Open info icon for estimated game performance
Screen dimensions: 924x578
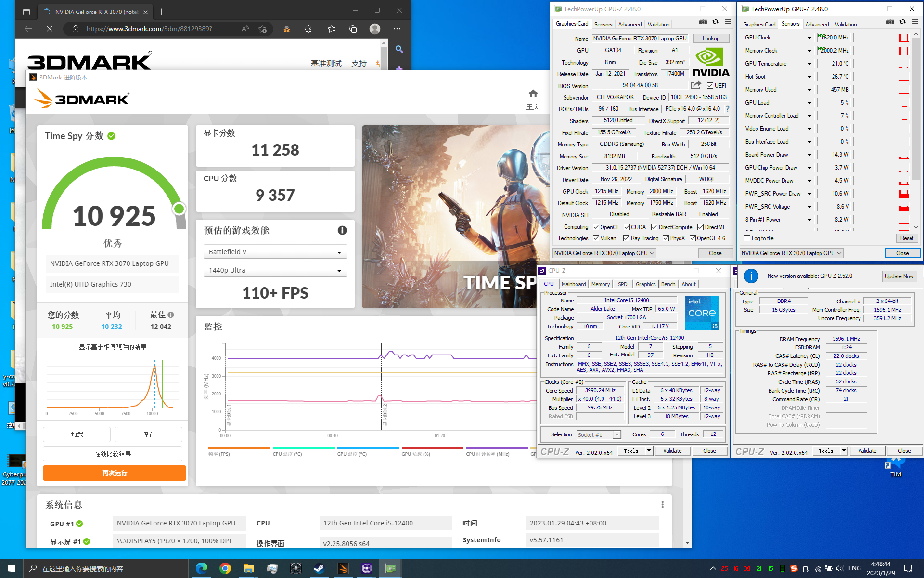[x=342, y=230]
